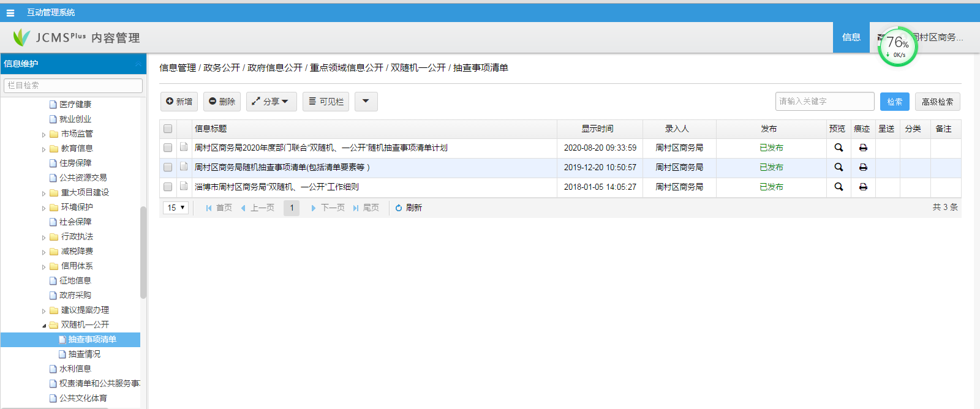Open the extra-actions caret dropdown in toolbar
This screenshot has height=409, width=980.
click(366, 102)
